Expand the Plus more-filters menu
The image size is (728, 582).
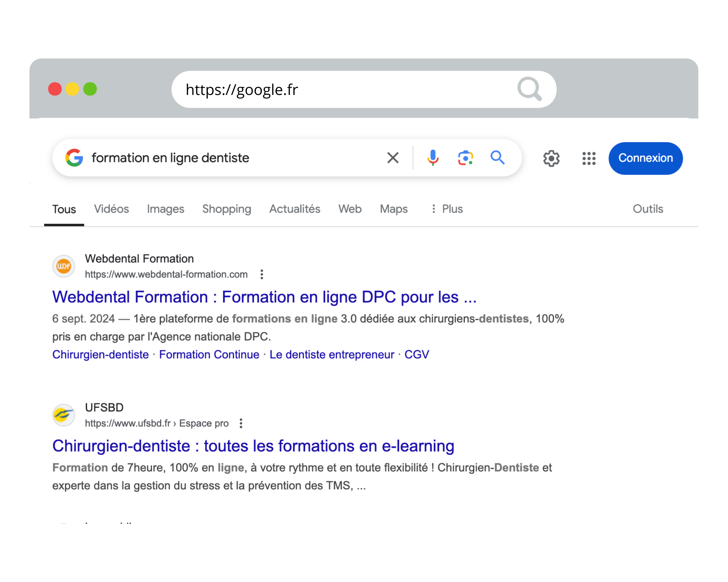pos(447,209)
